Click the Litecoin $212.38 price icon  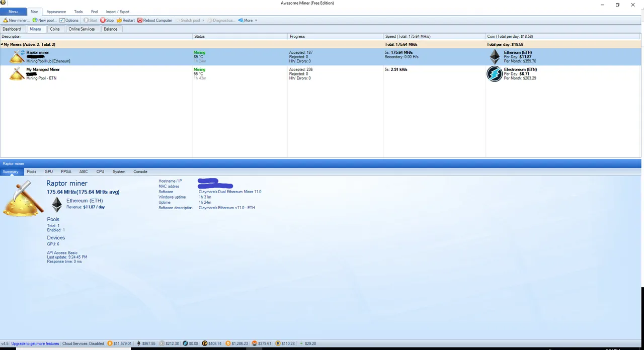(x=163, y=343)
